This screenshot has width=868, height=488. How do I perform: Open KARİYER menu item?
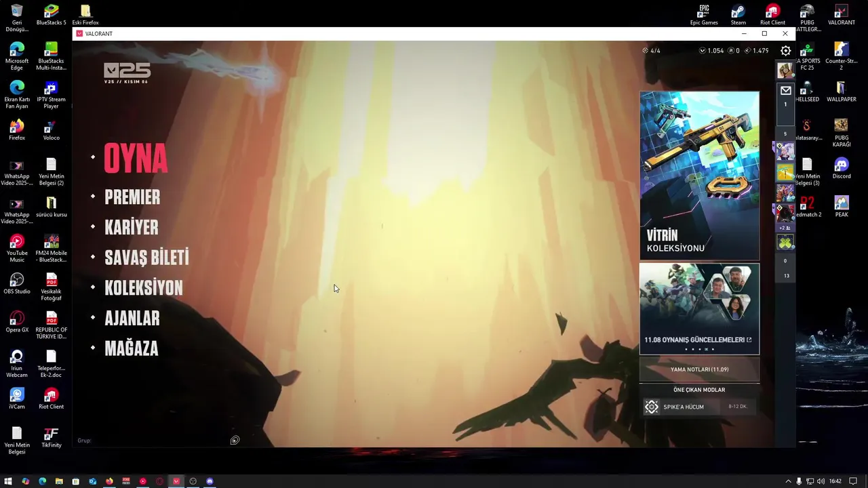[132, 228]
